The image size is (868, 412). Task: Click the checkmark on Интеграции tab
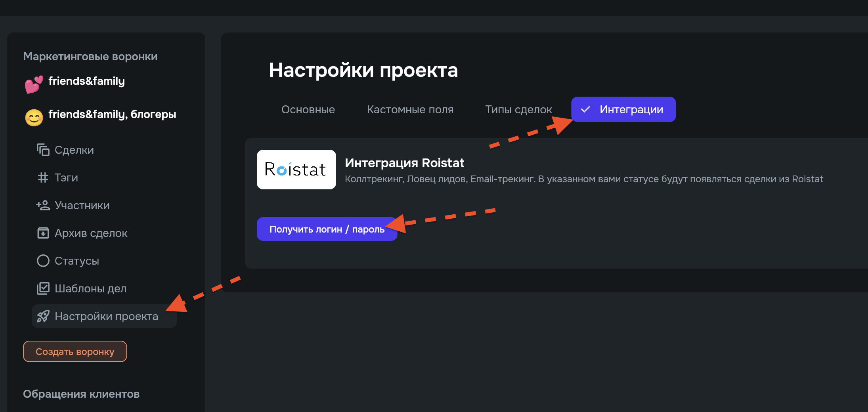click(585, 109)
